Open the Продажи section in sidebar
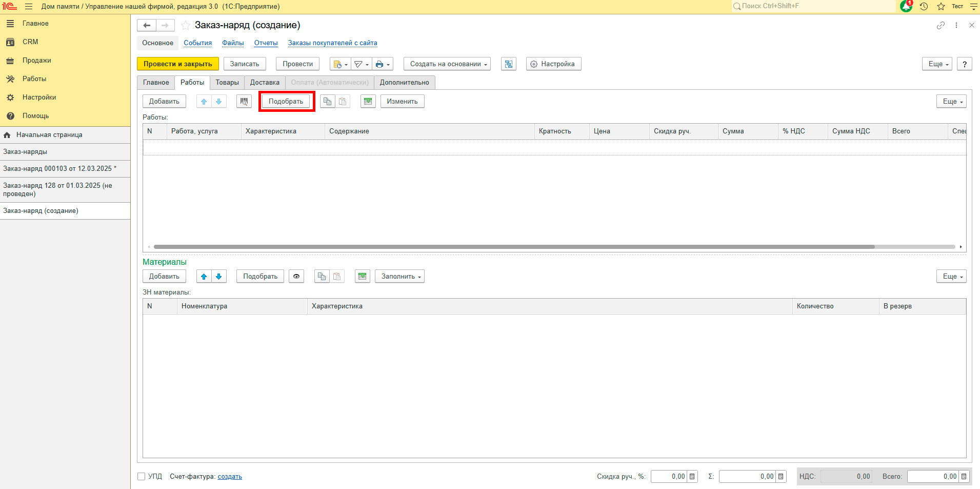 [x=36, y=61]
